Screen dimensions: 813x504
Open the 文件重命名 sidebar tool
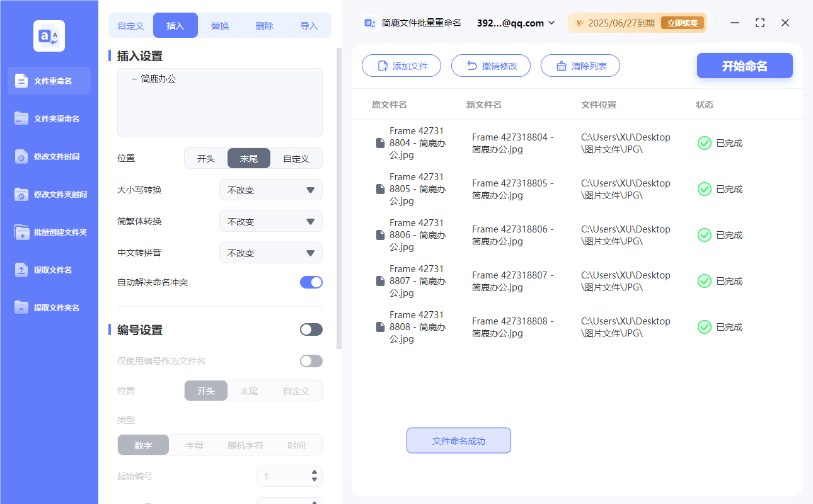click(49, 81)
